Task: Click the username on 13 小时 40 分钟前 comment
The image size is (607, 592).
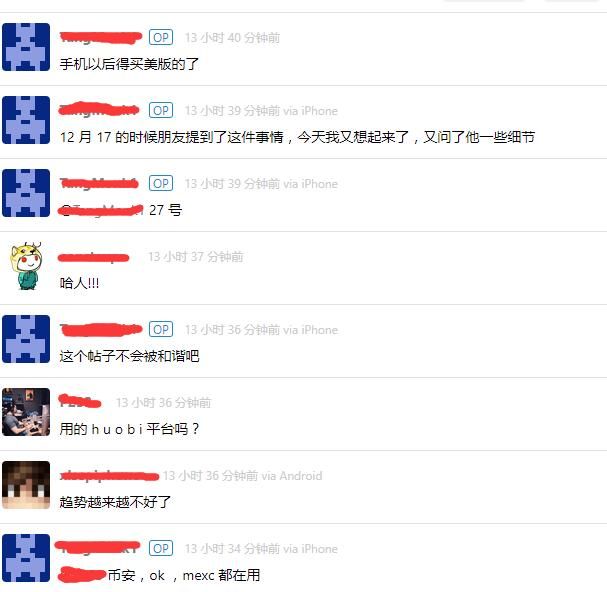Action: tap(101, 37)
